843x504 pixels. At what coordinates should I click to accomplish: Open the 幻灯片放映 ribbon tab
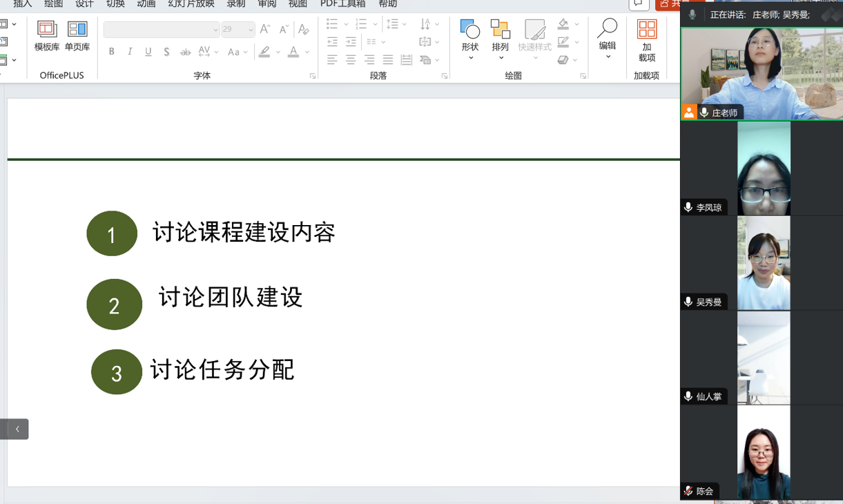pyautogui.click(x=191, y=4)
